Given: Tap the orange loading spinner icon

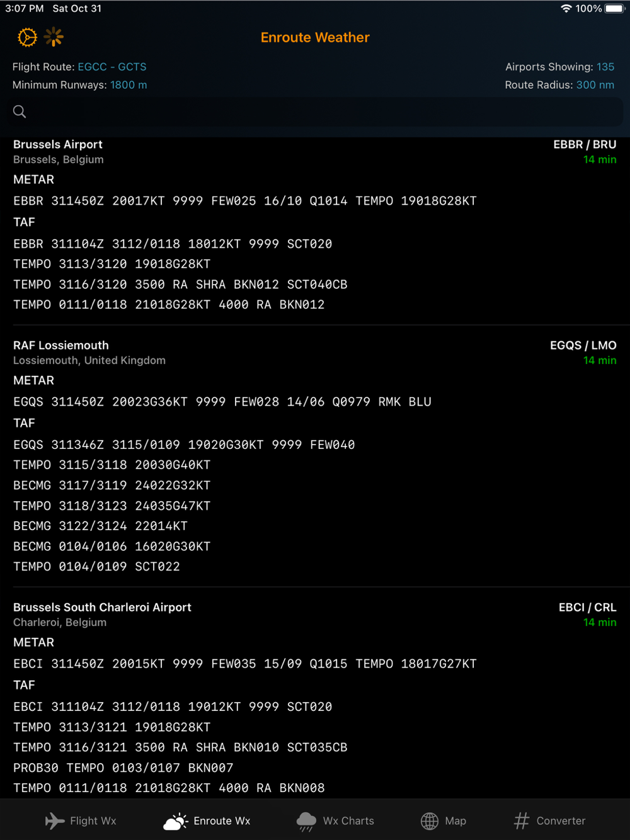Looking at the screenshot, I should pyautogui.click(x=54, y=37).
